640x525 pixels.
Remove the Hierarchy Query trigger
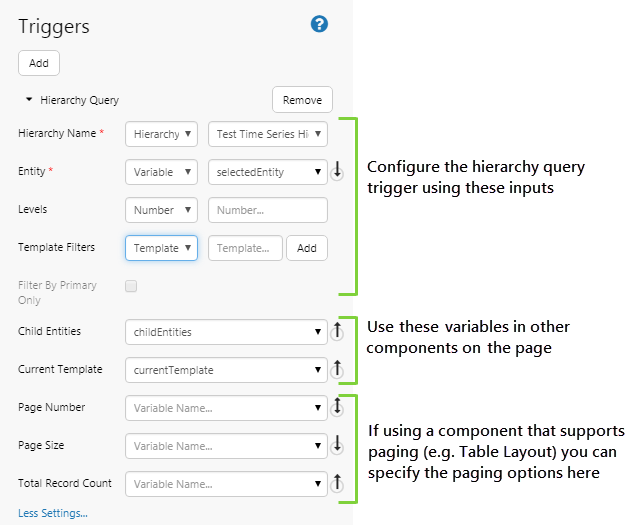[302, 100]
